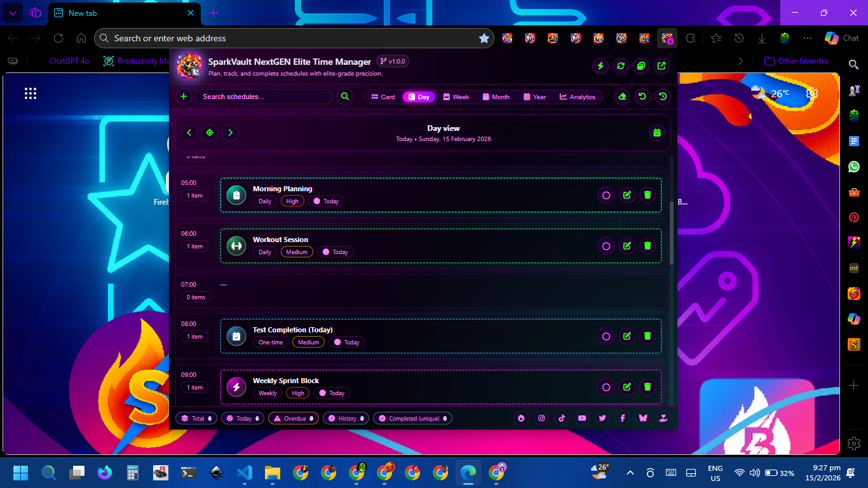The image size is (868, 488).
Task: Open the popup in a new window
Action: 661,65
